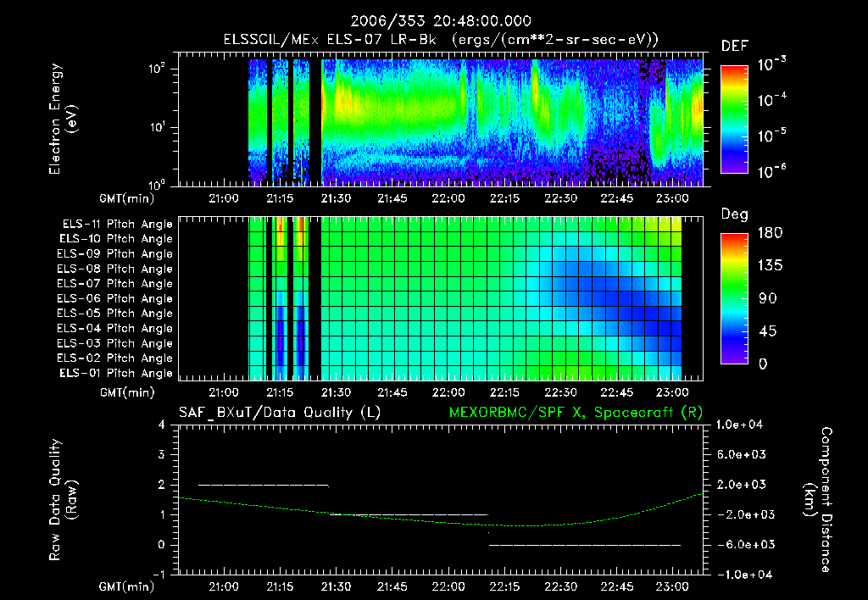Click the plot title timestamp 2006/353 20:48:00.000
This screenshot has height=600, width=868.
pyautogui.click(x=441, y=21)
